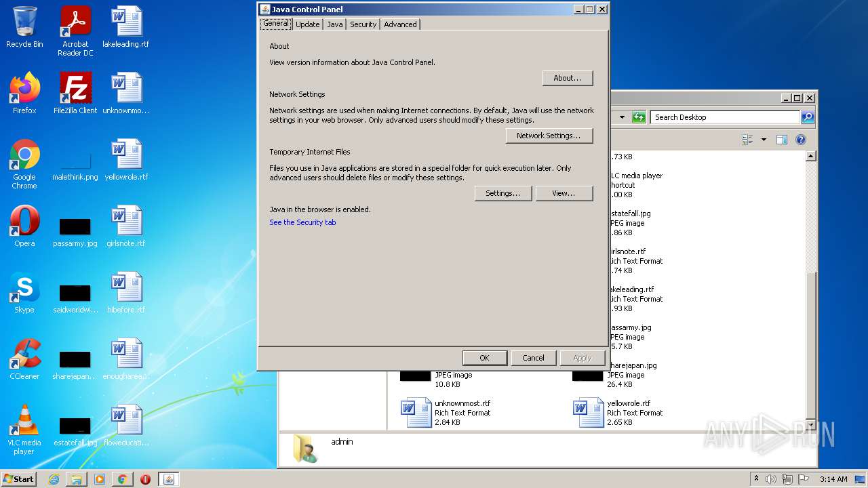Image resolution: width=868 pixels, height=488 pixels.
Task: Follow the See the Security tab link
Action: pos(302,222)
